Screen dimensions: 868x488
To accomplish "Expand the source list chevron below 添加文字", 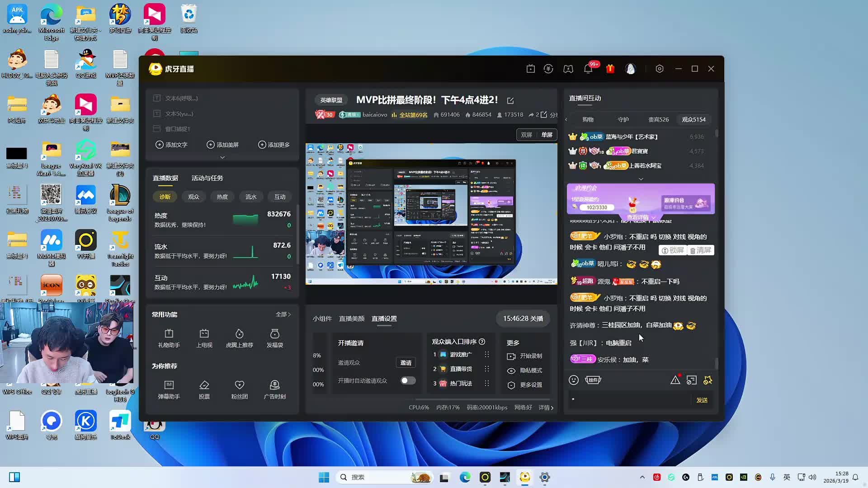I will pos(222,157).
